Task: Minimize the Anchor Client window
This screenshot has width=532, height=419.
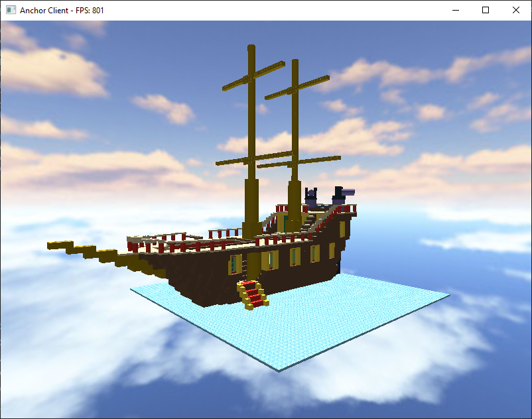Action: pyautogui.click(x=456, y=10)
